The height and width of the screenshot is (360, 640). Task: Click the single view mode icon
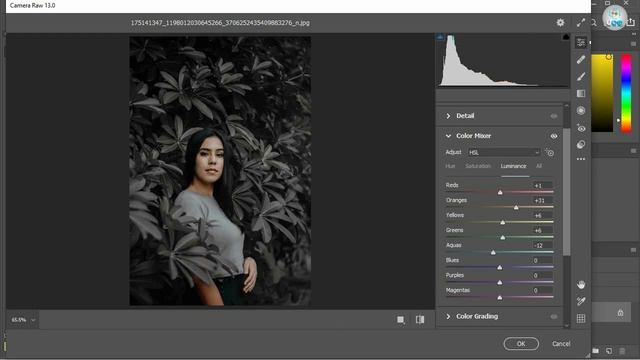[x=401, y=320]
